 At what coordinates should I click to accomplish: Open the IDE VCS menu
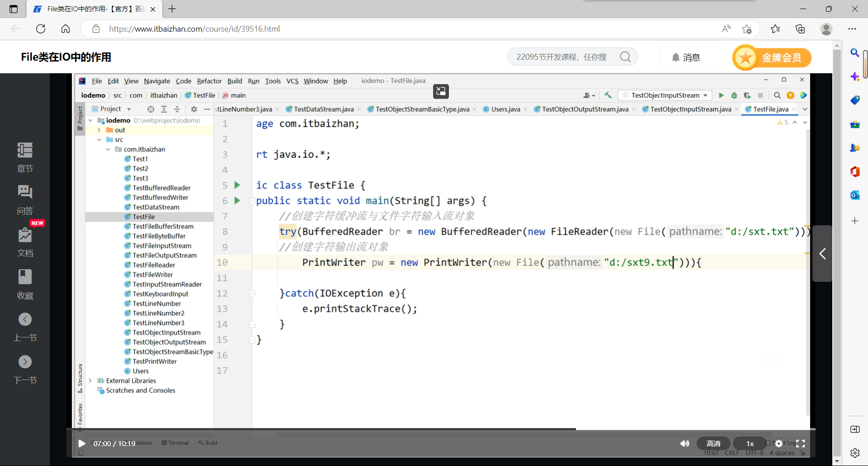coord(292,81)
